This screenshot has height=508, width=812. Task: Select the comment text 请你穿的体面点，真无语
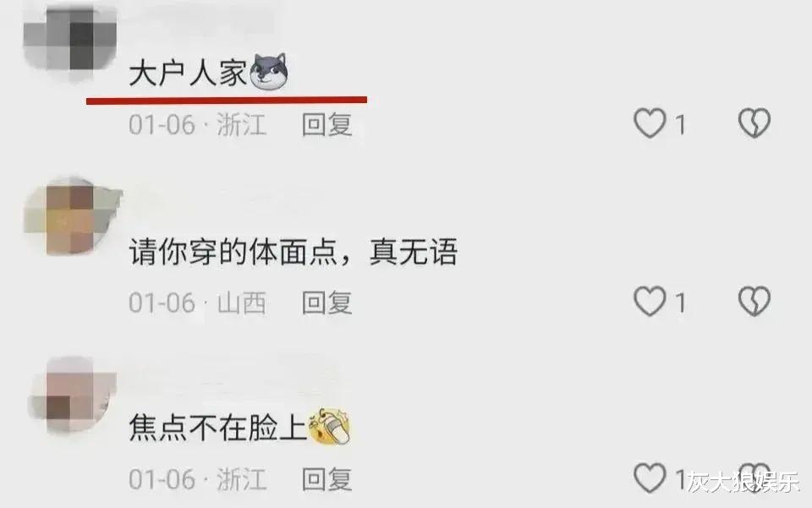294,251
